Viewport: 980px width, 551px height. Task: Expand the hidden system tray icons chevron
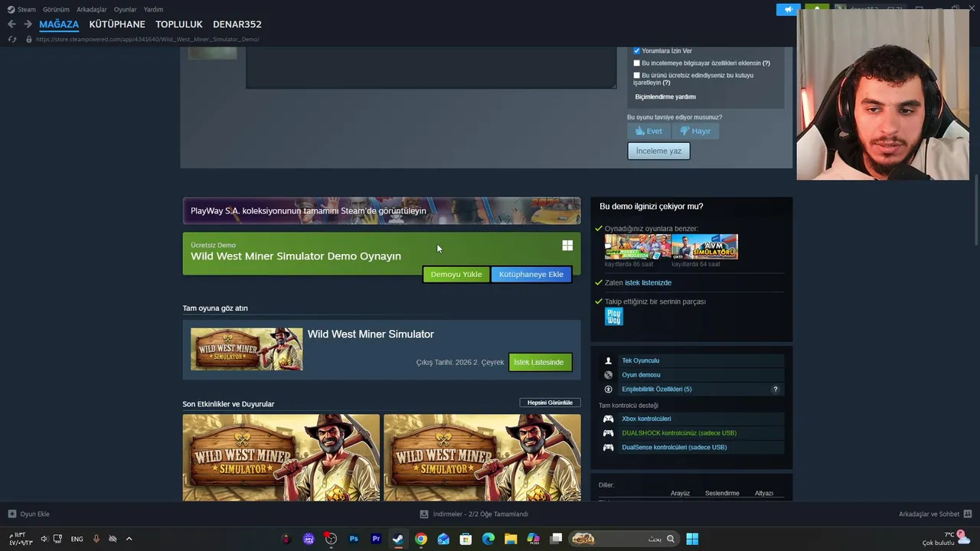129,539
